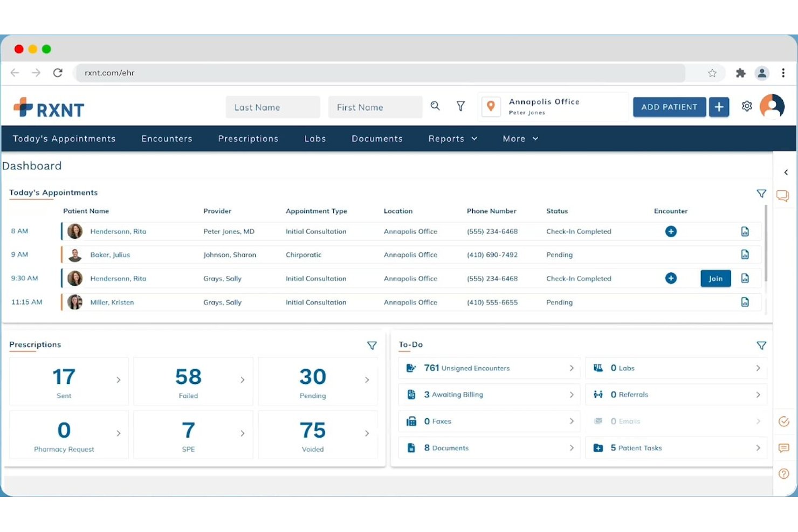Open document icon for 8 AM appointment
The width and height of the screenshot is (798, 532).
[x=745, y=231]
